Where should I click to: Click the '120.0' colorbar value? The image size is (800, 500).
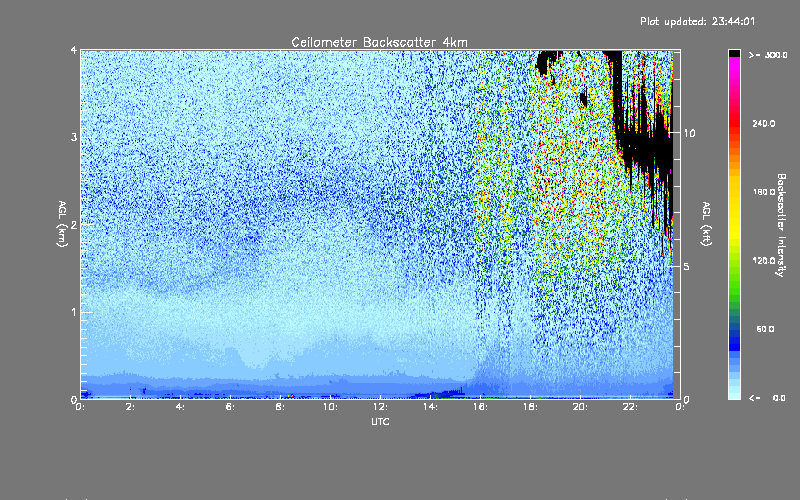coord(764,261)
